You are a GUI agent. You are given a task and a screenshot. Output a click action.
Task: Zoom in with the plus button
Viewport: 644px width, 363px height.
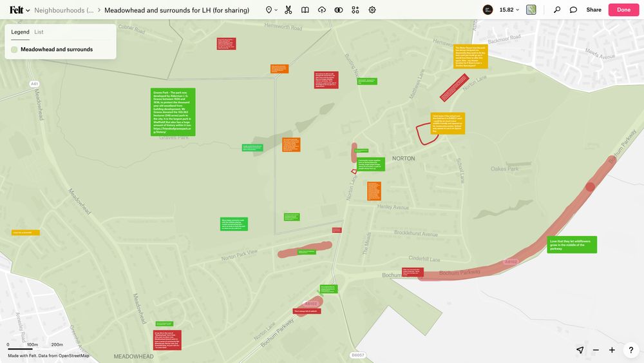click(612, 350)
